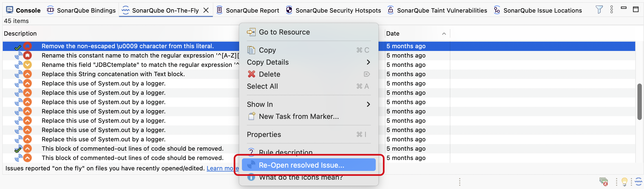Click the red X Delete icon

pyautogui.click(x=251, y=74)
